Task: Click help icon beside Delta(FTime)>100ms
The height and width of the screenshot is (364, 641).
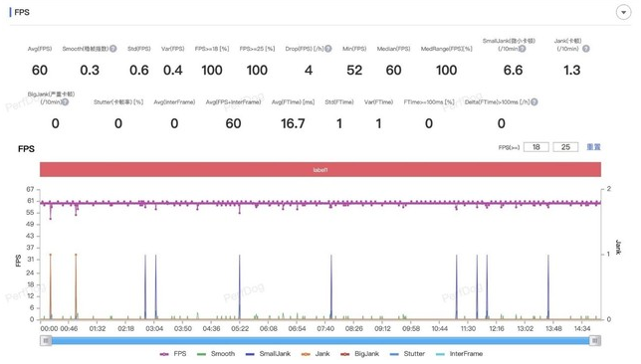Action: [x=534, y=101]
